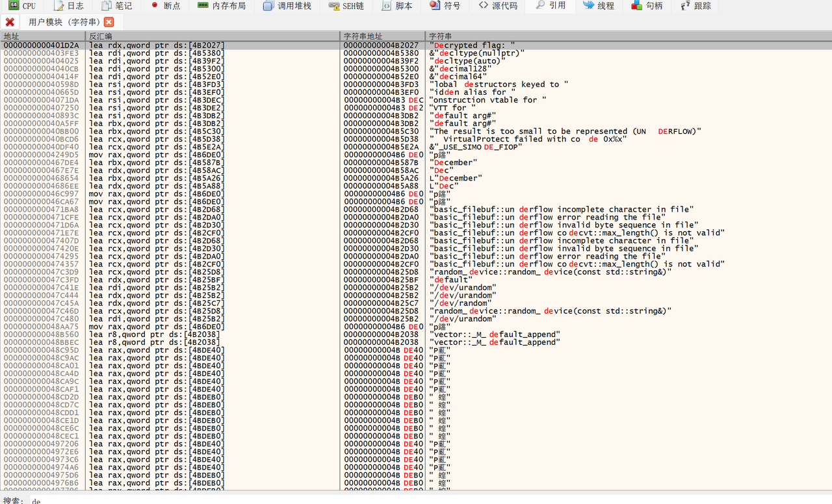The image size is (832, 504).
Task: Open the 符号 symbols tab
Action: [445, 6]
